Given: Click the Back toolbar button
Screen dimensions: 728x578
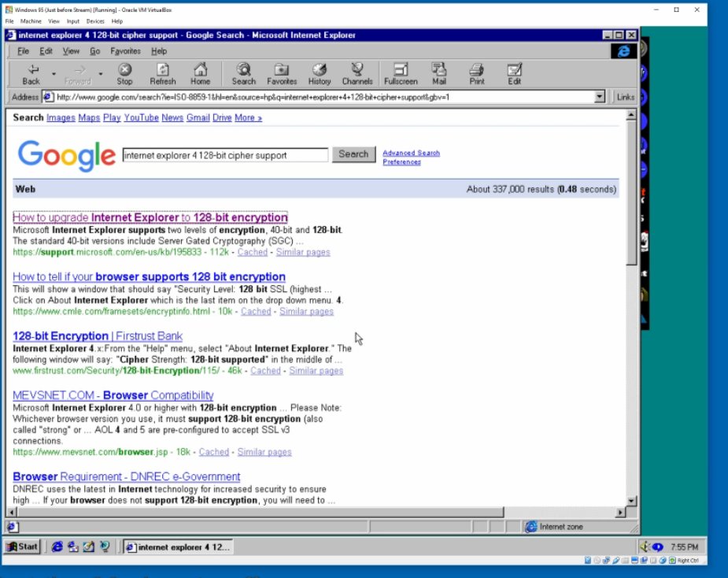Looking at the screenshot, I should point(31,74).
